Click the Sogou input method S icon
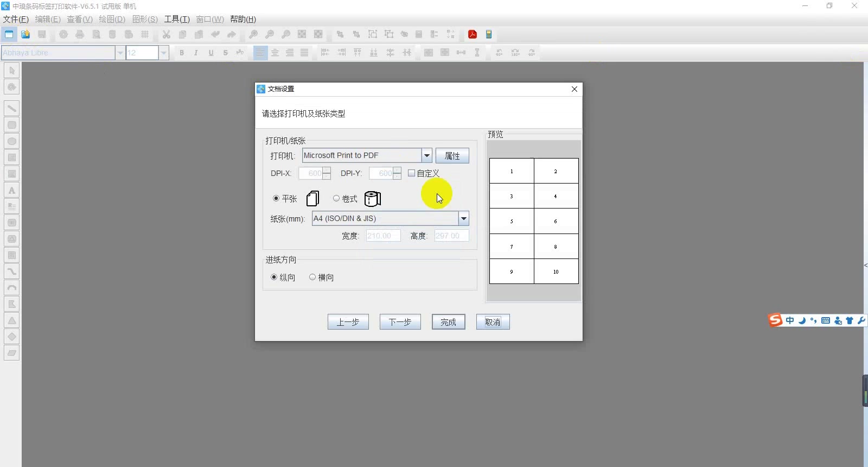Viewport: 868px width, 467px height. 776,320
